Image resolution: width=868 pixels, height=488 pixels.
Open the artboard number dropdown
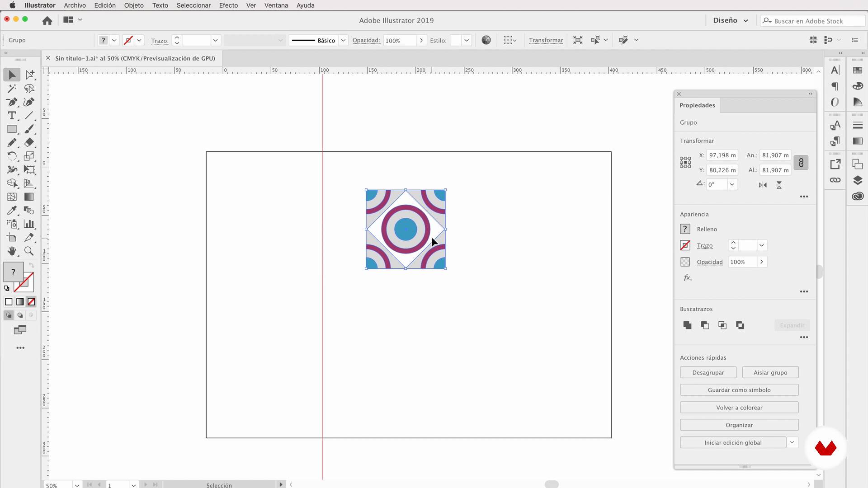133,485
